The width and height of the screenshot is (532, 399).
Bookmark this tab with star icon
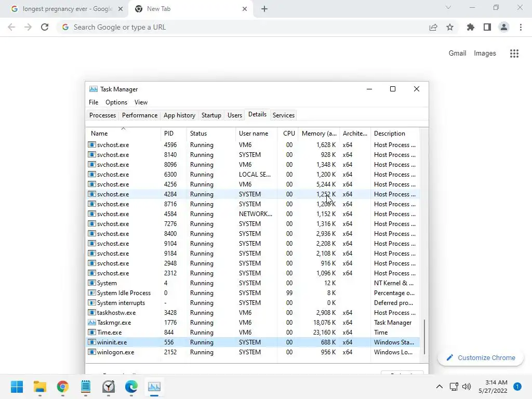click(450, 27)
